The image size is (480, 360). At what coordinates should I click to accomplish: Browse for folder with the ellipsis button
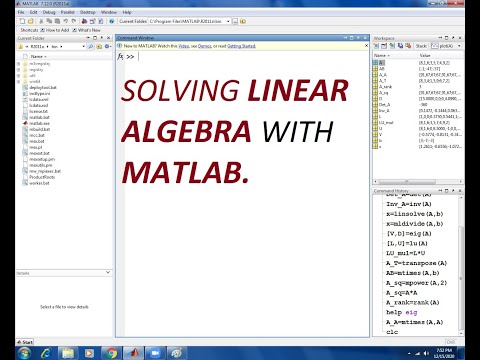235,21
